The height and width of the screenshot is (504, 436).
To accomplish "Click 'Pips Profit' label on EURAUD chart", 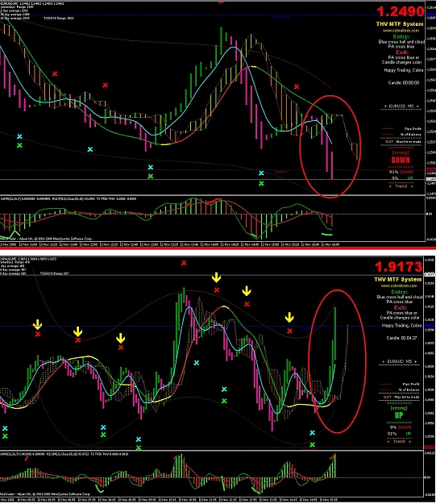I will (411, 384).
